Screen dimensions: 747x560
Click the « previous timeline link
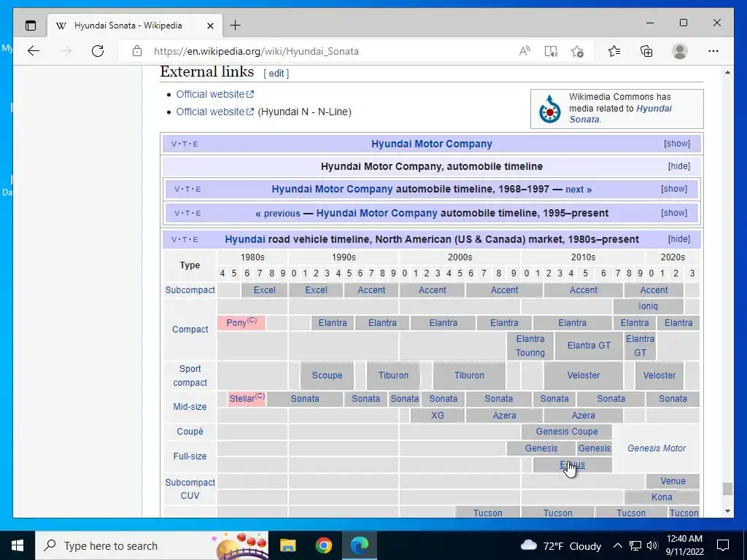point(278,214)
